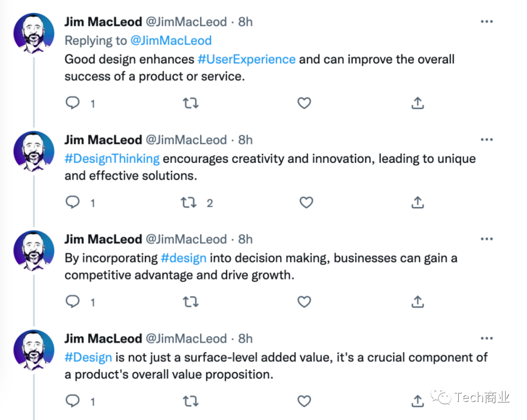Open more options on the last tweet
Viewport: 527px width, 420px height.
(486, 339)
